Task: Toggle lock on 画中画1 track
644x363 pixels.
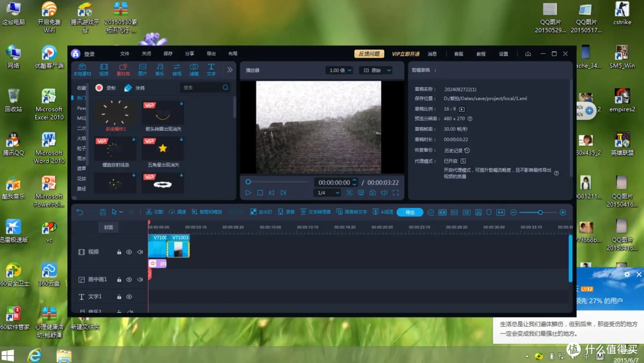Action: pos(119,279)
